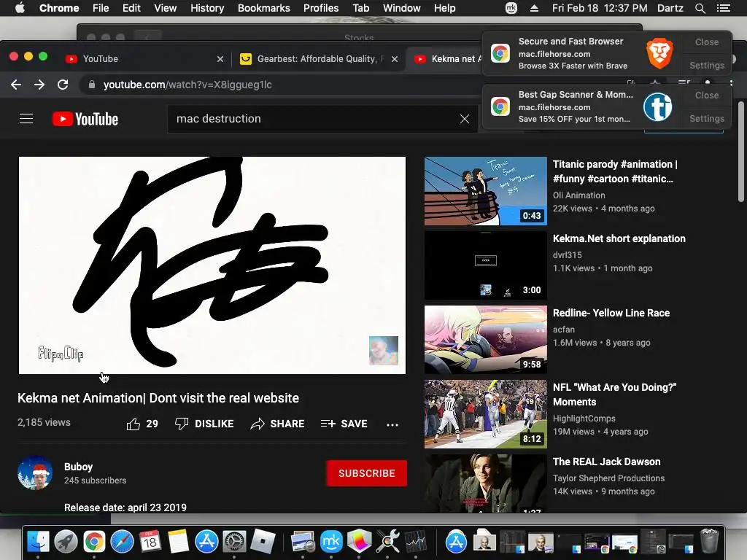The image size is (747, 560).
Task: Open Buboy's channel avatar
Action: 35,472
